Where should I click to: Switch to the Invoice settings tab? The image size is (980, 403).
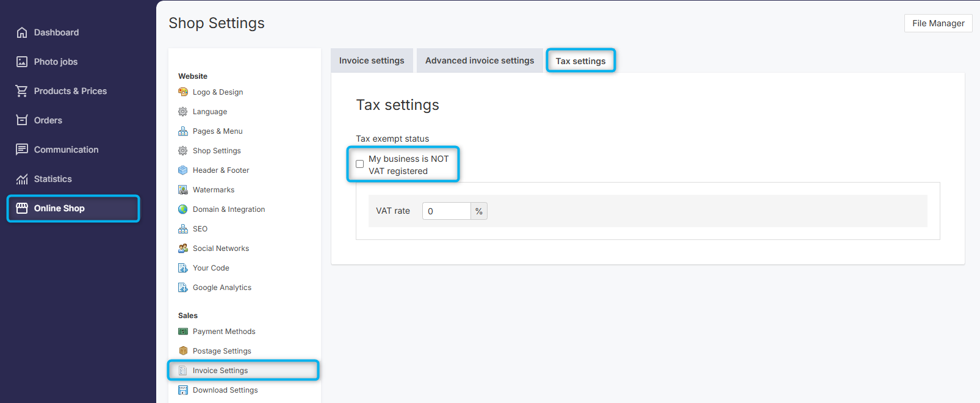click(x=372, y=60)
